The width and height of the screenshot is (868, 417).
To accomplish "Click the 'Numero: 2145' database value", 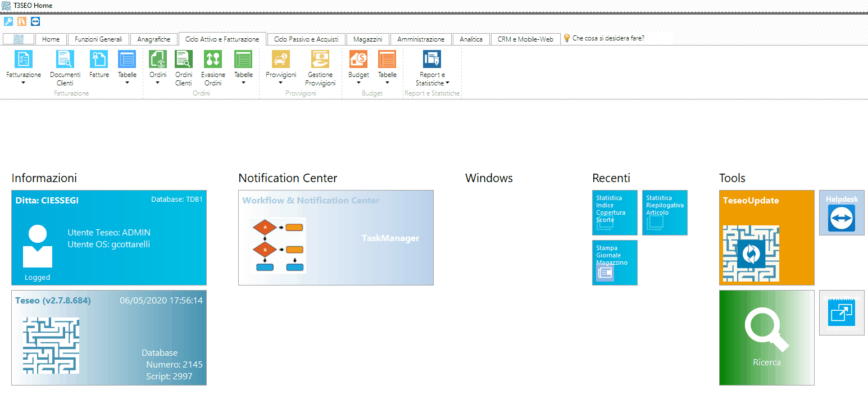I will [174, 365].
